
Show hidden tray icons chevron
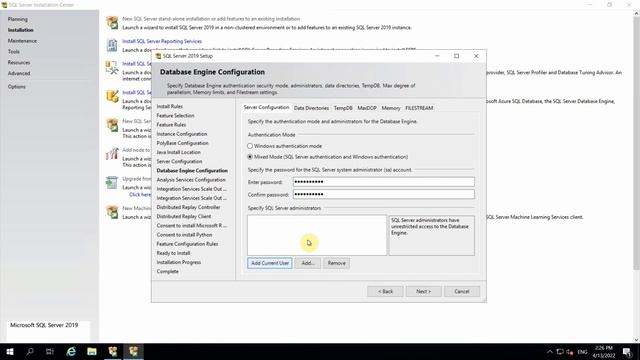[x=550, y=352]
